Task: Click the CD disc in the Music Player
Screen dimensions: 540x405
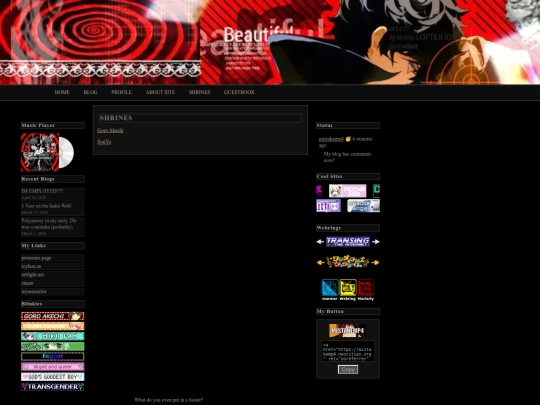Action: pos(67,152)
